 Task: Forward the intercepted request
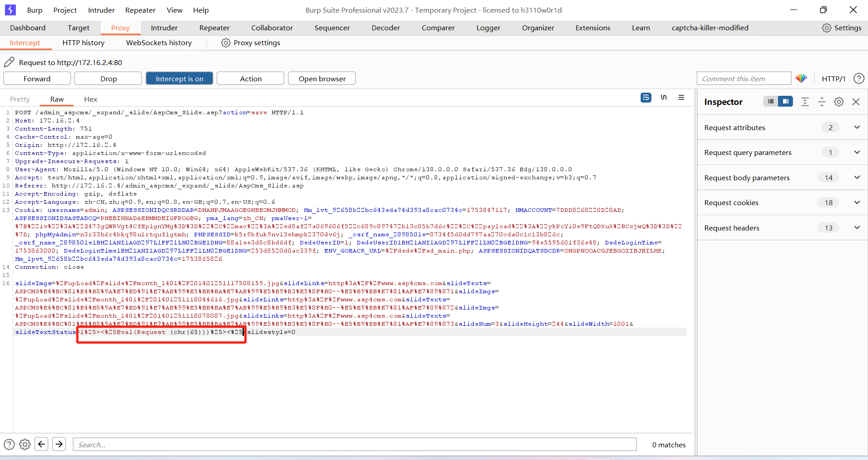tap(37, 78)
